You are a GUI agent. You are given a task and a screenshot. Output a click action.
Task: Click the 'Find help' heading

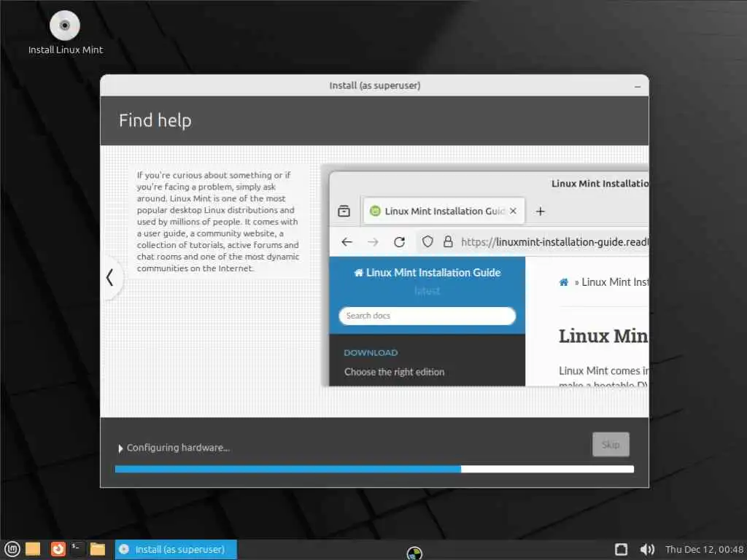tap(155, 120)
